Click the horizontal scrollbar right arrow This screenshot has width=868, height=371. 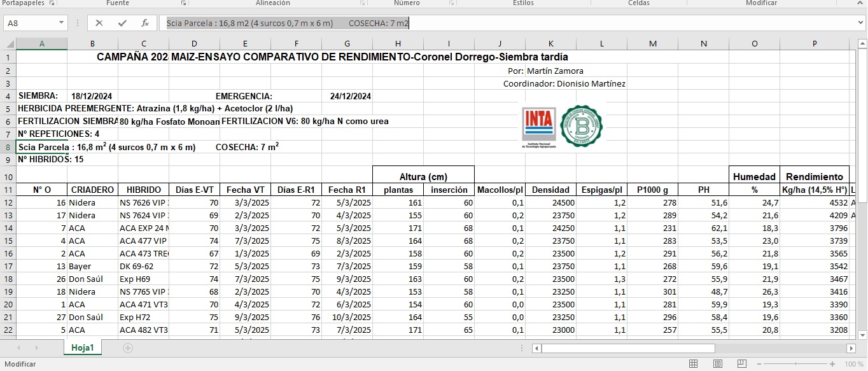[851, 348]
